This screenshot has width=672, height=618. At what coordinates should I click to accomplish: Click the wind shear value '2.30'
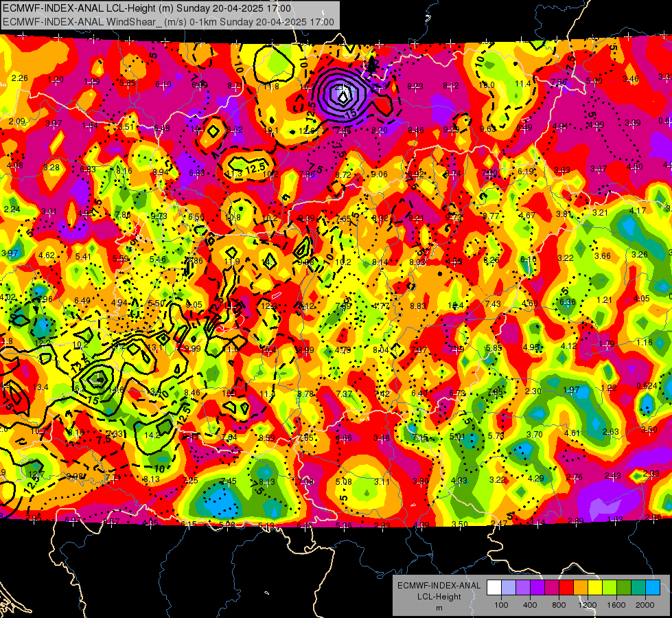(x=533, y=391)
